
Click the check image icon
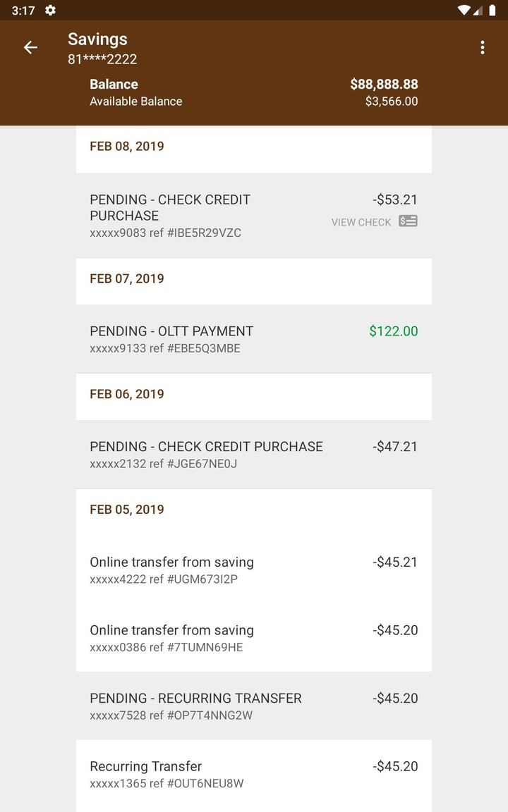point(408,221)
